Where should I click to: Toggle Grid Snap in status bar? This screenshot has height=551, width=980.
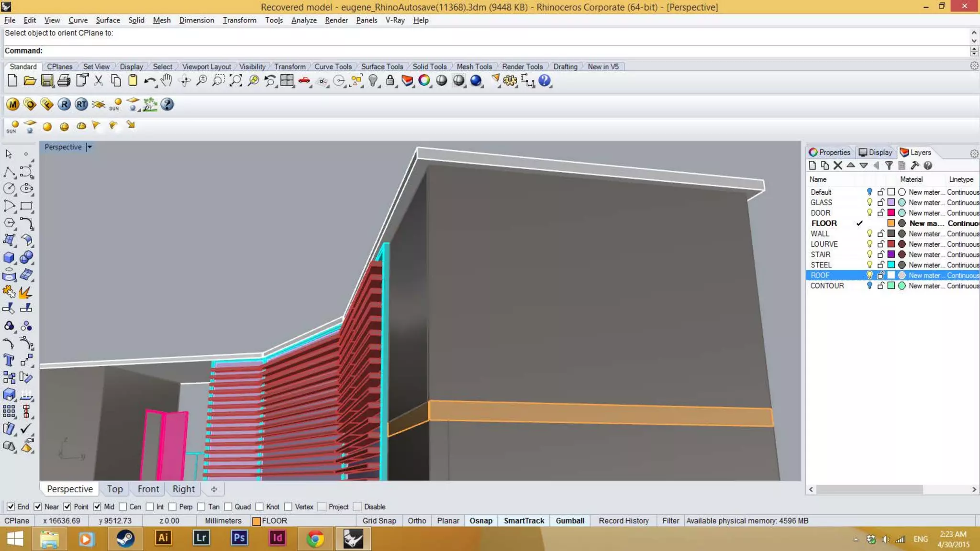tap(379, 521)
